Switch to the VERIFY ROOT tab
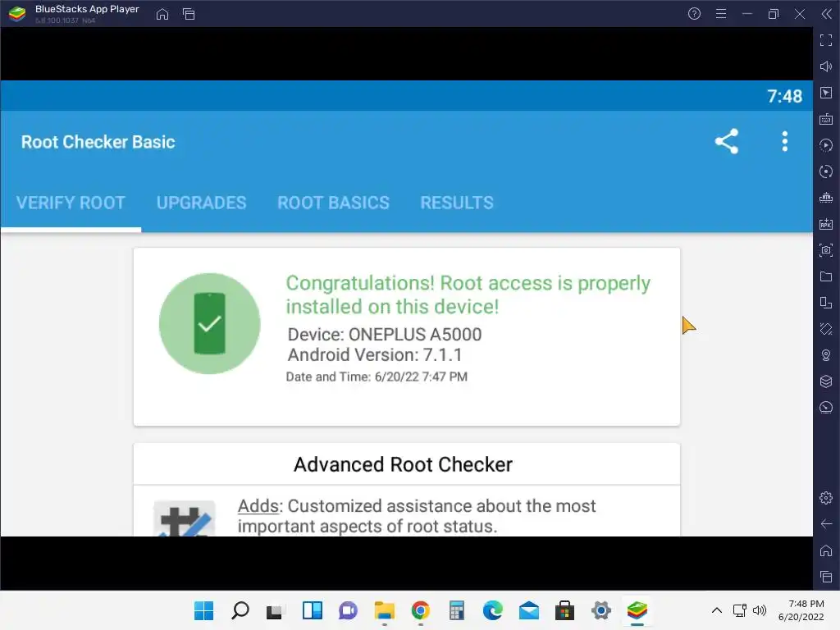Image resolution: width=840 pixels, height=630 pixels. click(x=71, y=203)
